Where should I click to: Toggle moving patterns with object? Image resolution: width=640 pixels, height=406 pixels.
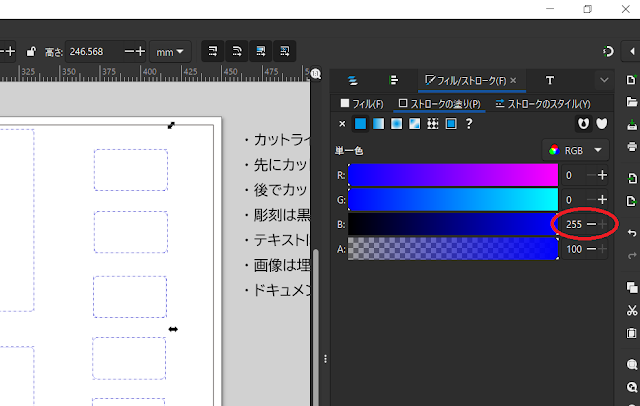(x=284, y=51)
